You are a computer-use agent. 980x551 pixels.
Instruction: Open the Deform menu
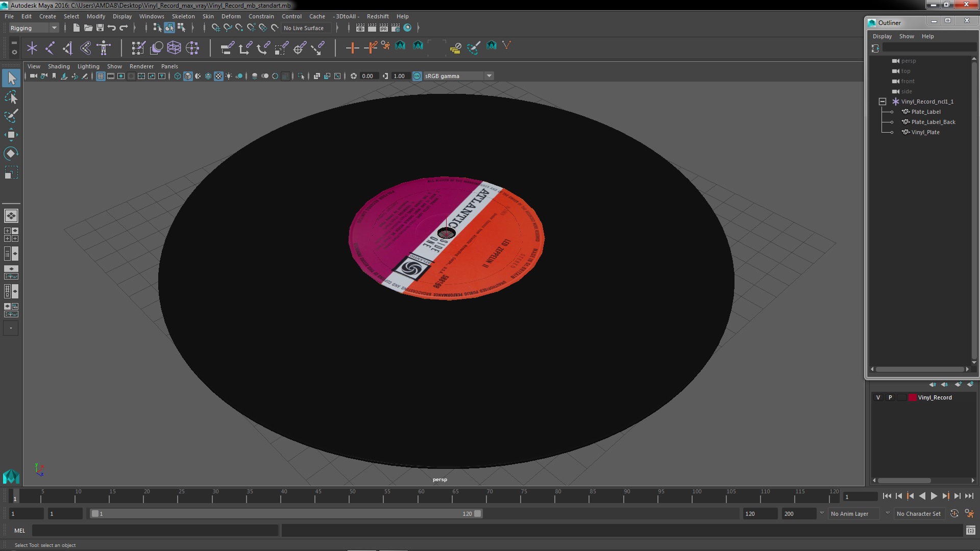coord(231,16)
